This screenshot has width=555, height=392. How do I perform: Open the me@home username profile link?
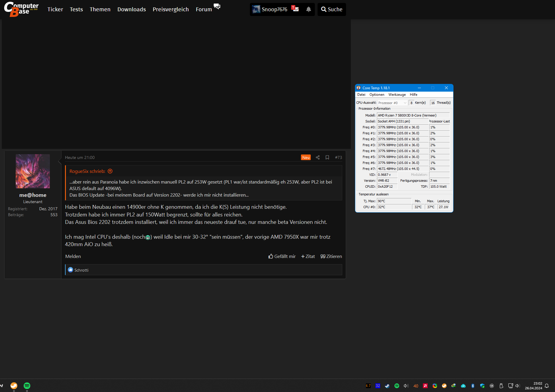click(33, 195)
